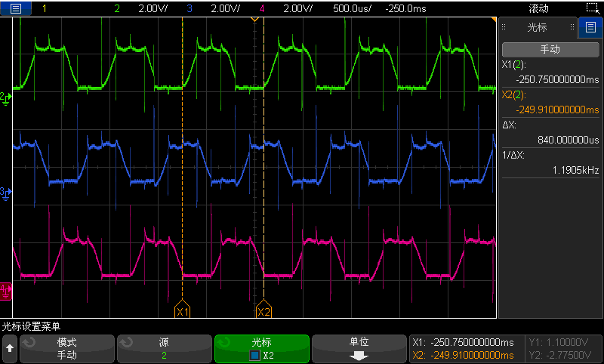
Task: Click the back arrow softkey
Action: [x=10, y=349]
